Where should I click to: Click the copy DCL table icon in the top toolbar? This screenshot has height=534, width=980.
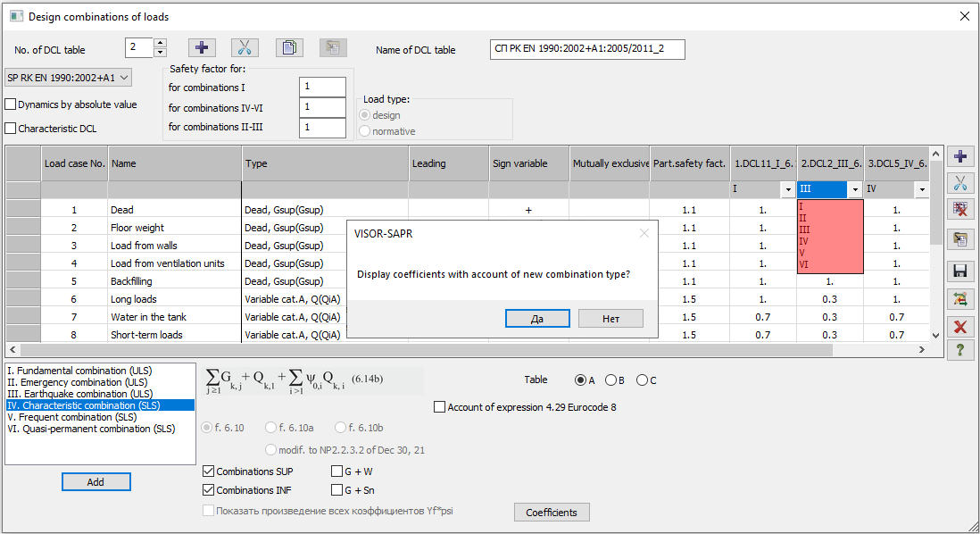[x=288, y=48]
